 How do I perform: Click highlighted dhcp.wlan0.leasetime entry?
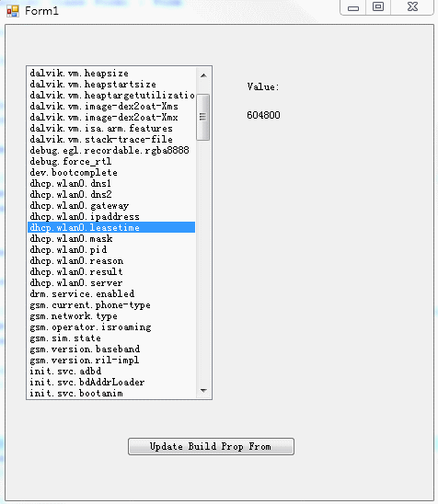(x=111, y=227)
